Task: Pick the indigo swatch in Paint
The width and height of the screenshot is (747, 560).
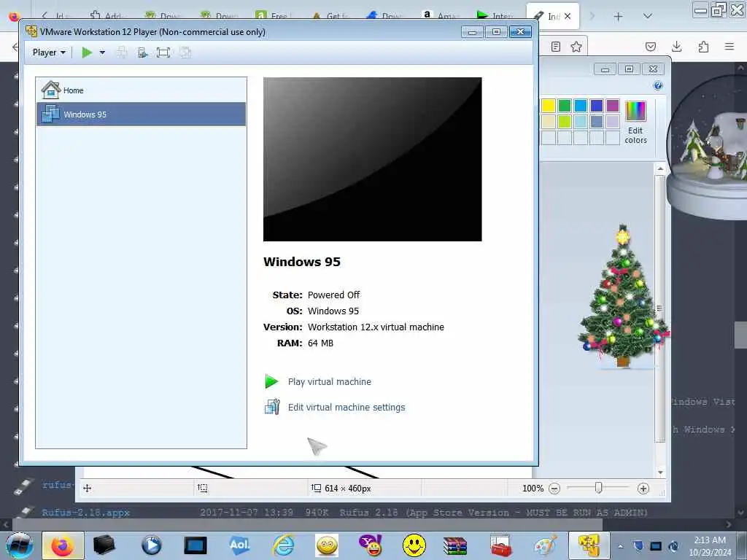Action: point(597,105)
